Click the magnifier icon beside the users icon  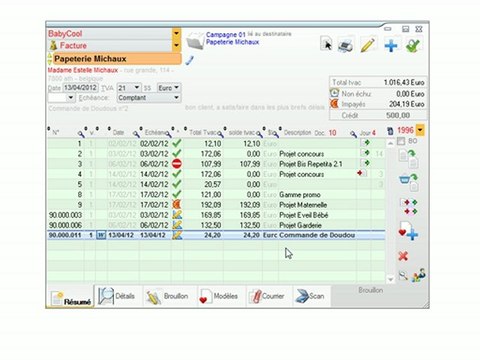coord(403,276)
